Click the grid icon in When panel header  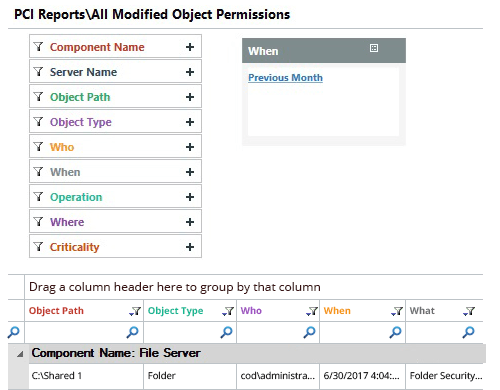coord(374,48)
